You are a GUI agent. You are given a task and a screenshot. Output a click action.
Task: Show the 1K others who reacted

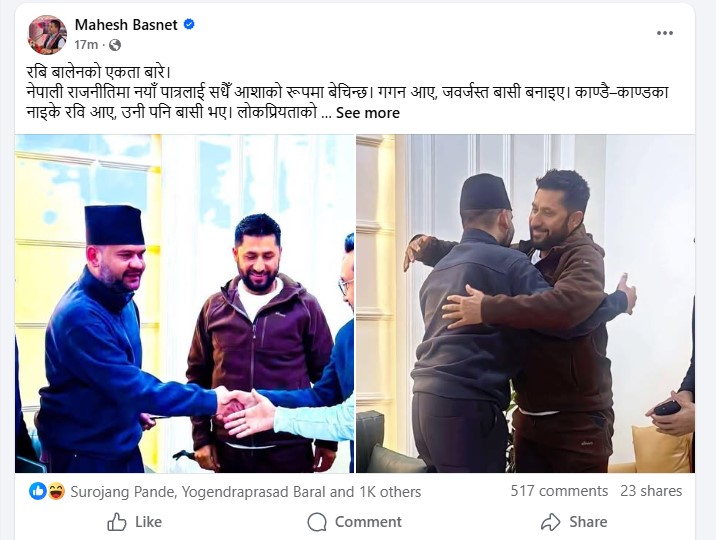[390, 492]
